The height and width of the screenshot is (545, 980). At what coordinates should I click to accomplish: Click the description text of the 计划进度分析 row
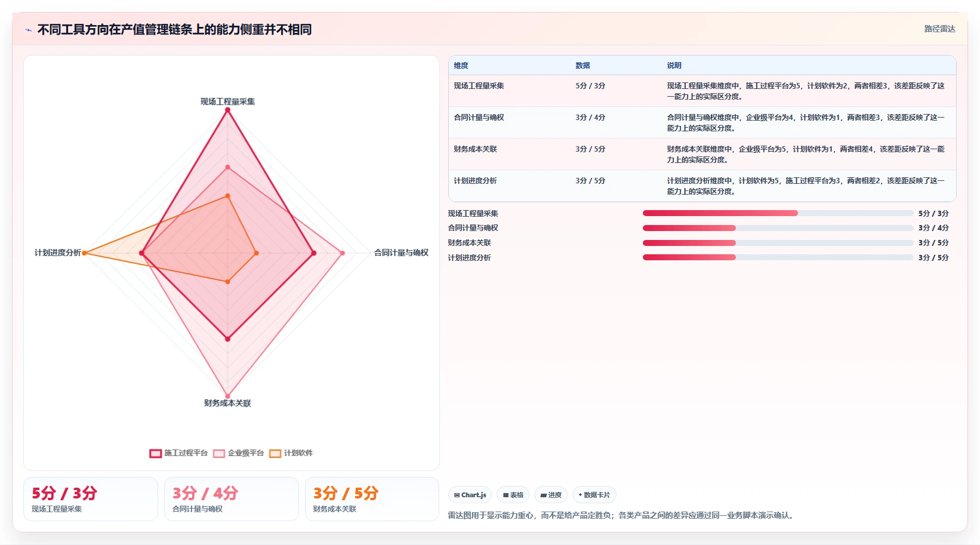click(806, 186)
